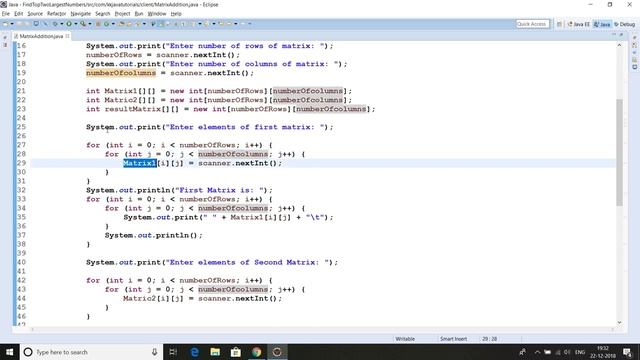Expand the Debug launch dropdown arrow
This screenshot has width=640, height=360.
tap(62, 24)
